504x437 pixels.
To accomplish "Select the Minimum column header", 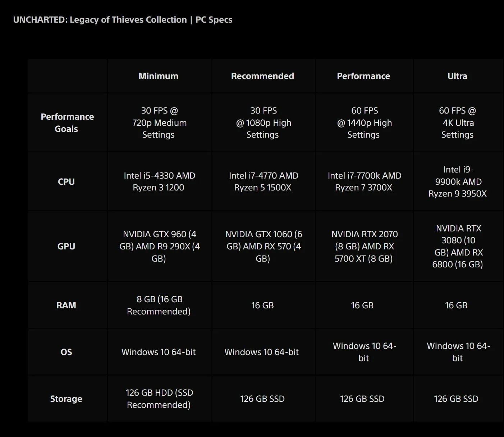I will click(x=159, y=76).
